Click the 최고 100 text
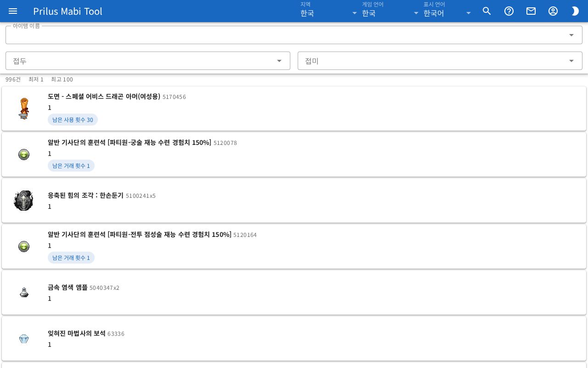The image size is (588, 368). click(x=62, y=79)
